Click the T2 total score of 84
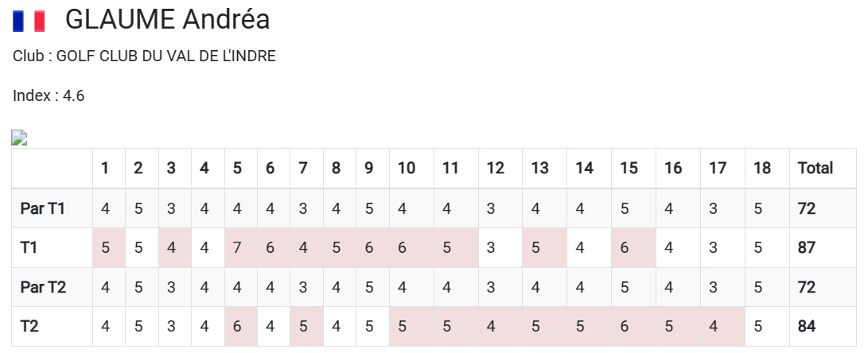Viewport: 868px width, 353px height. point(807,326)
